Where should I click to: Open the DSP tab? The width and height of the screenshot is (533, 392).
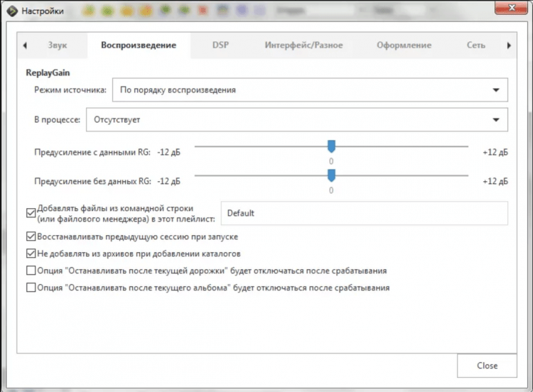coord(220,45)
